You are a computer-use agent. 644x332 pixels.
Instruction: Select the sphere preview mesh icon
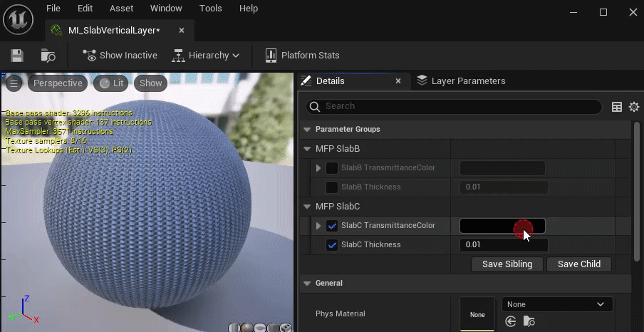(x=246, y=328)
